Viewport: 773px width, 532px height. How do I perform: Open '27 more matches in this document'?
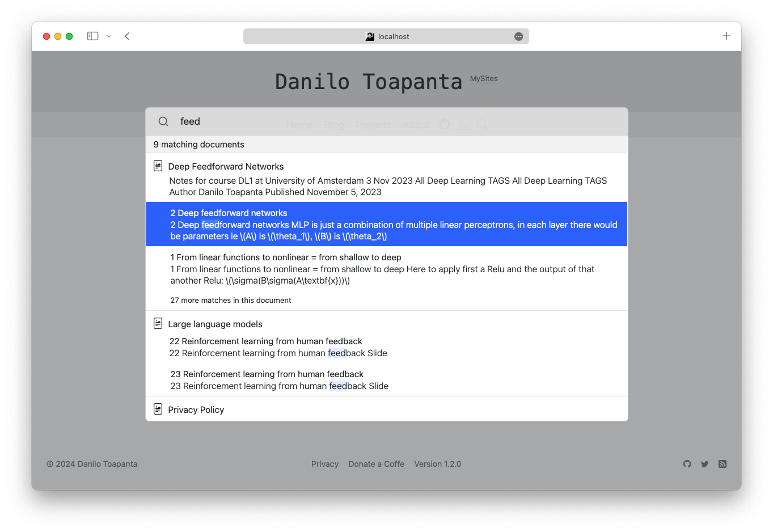click(231, 300)
